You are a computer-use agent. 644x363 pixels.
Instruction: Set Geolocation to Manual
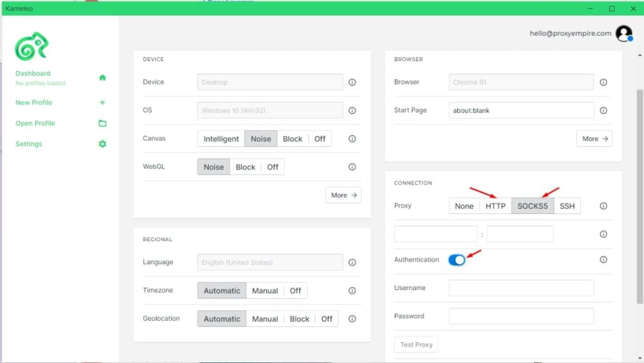(x=265, y=319)
